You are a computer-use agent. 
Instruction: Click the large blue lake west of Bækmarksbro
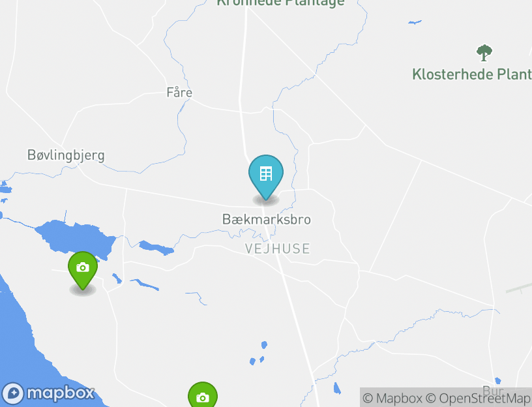pos(76,237)
